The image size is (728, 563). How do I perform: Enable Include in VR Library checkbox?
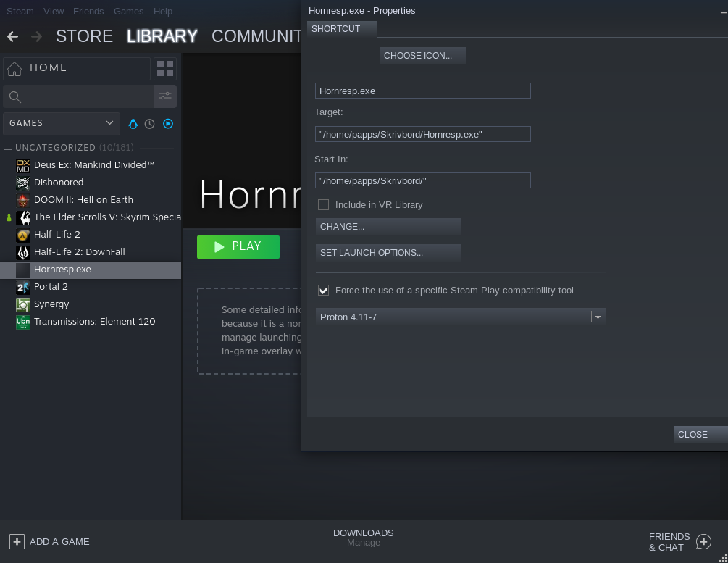click(323, 205)
